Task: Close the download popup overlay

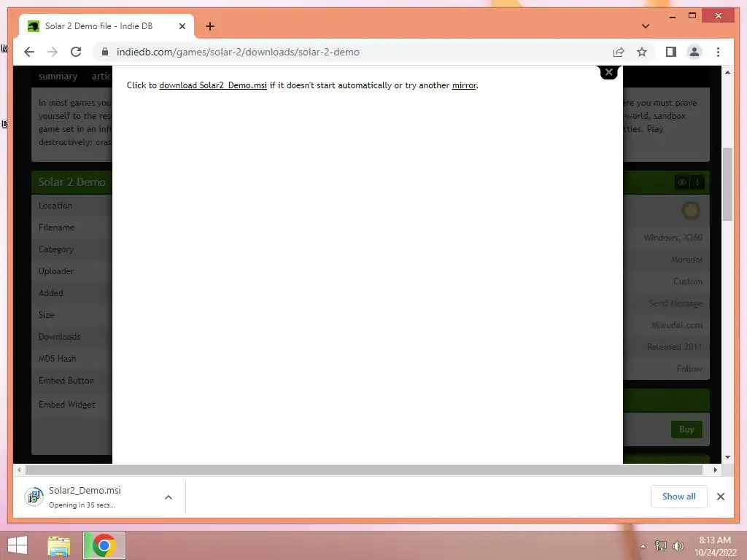Action: click(x=608, y=72)
